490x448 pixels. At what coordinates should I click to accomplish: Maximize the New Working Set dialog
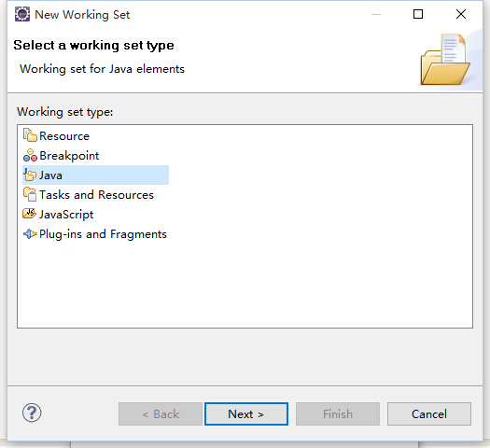click(418, 14)
